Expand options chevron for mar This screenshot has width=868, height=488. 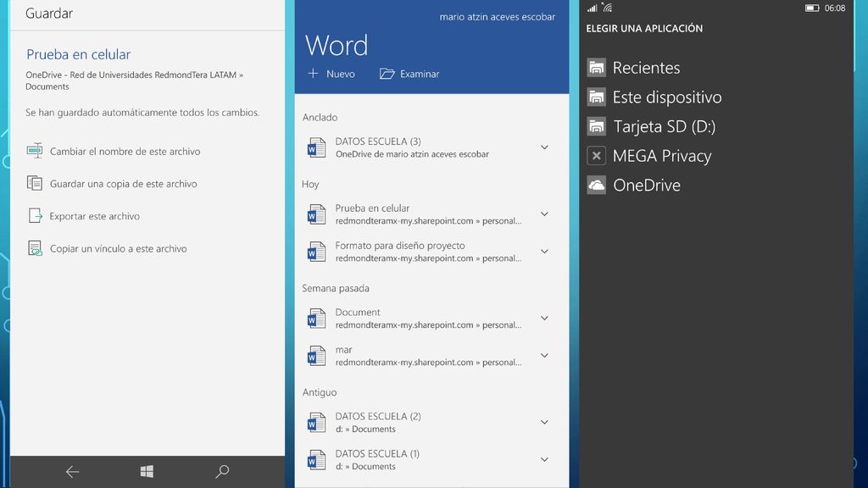pos(544,355)
